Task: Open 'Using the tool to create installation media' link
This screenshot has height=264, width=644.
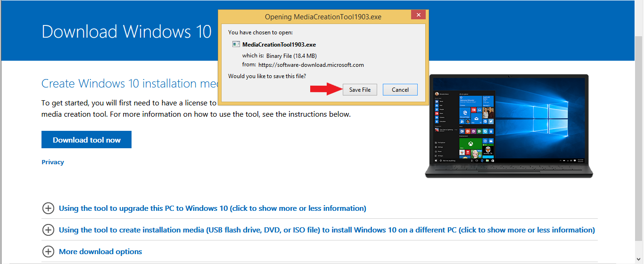Action: [326, 230]
